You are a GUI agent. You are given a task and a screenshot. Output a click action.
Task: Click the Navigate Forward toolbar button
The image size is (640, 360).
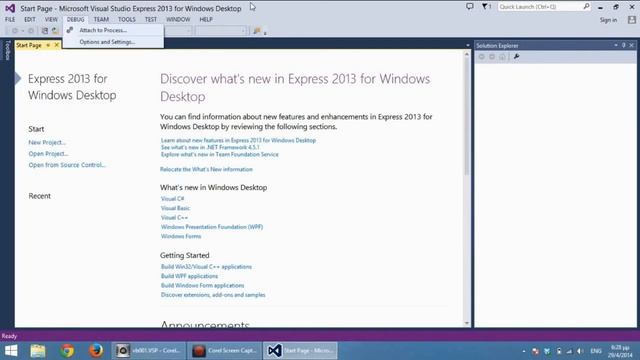click(31, 31)
